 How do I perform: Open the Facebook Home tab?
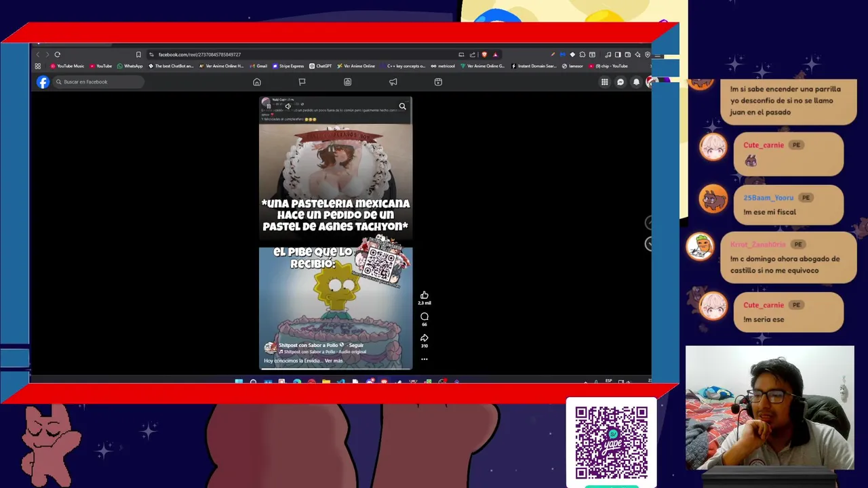(257, 82)
